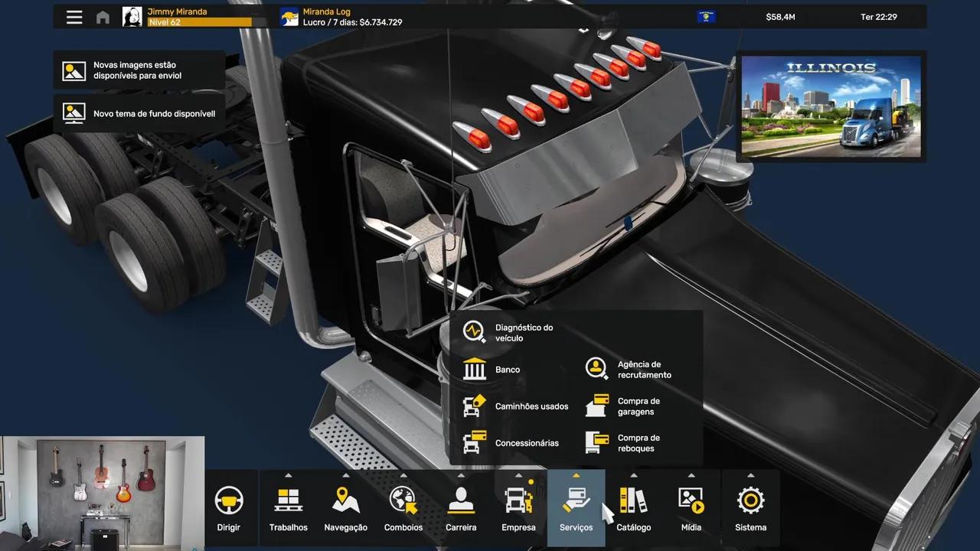Screen dimensions: 980x551
Task: Expand the Navegação menu
Action: pyautogui.click(x=346, y=508)
